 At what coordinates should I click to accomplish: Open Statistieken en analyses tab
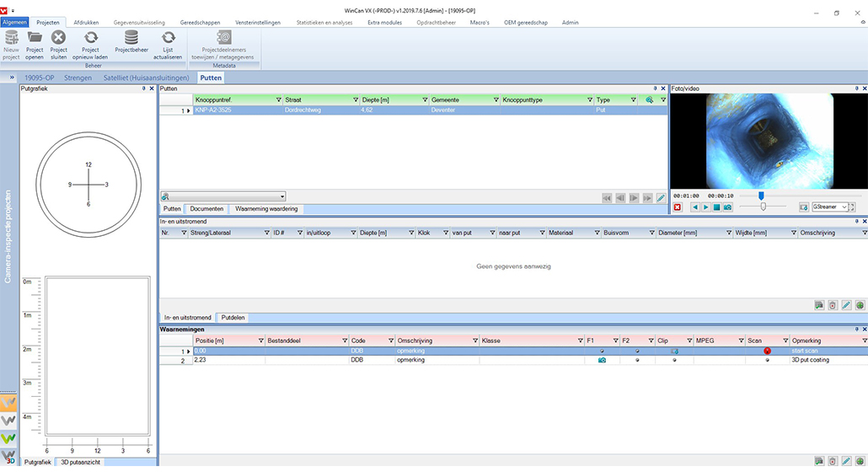pos(324,23)
